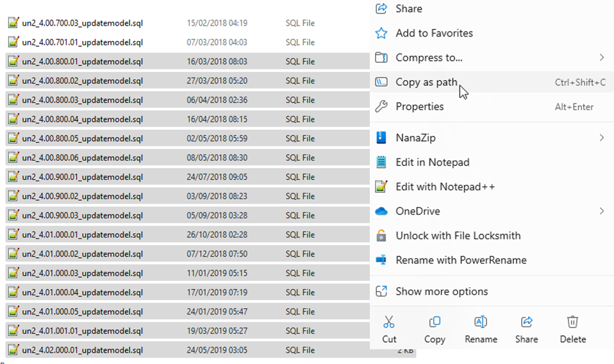Open Show more options

[442, 292]
